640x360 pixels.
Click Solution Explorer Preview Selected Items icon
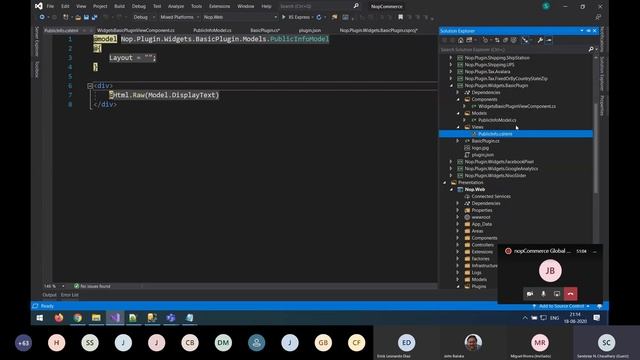click(549, 40)
